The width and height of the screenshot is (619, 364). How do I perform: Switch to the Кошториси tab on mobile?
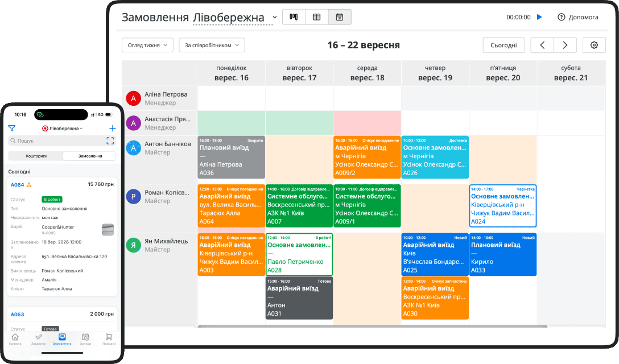[36, 155]
